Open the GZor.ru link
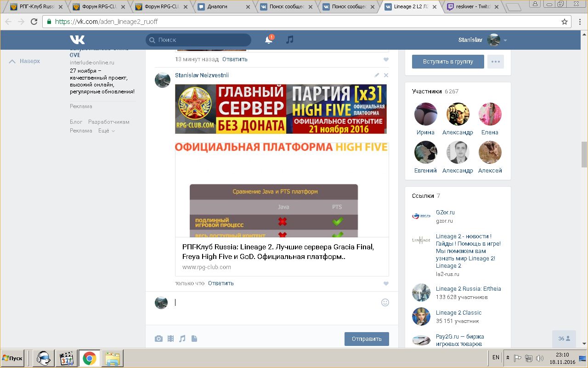This screenshot has height=368, width=588. pyautogui.click(x=445, y=213)
